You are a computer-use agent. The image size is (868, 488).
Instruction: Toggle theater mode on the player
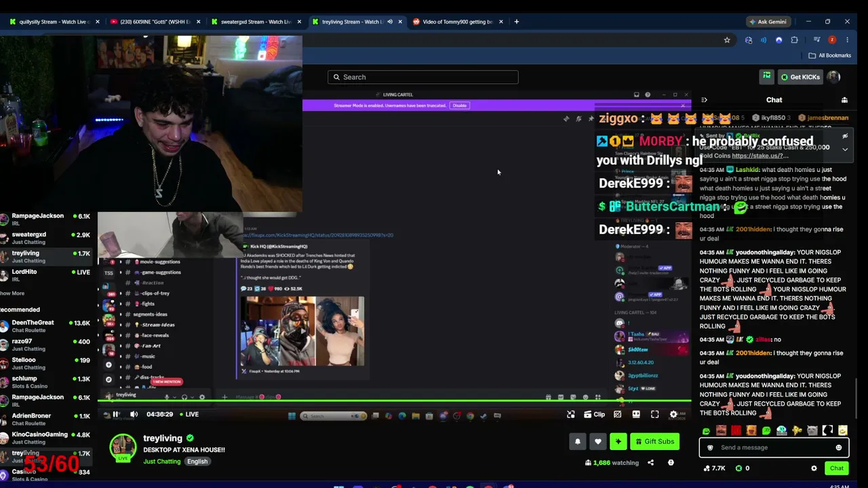tap(636, 414)
